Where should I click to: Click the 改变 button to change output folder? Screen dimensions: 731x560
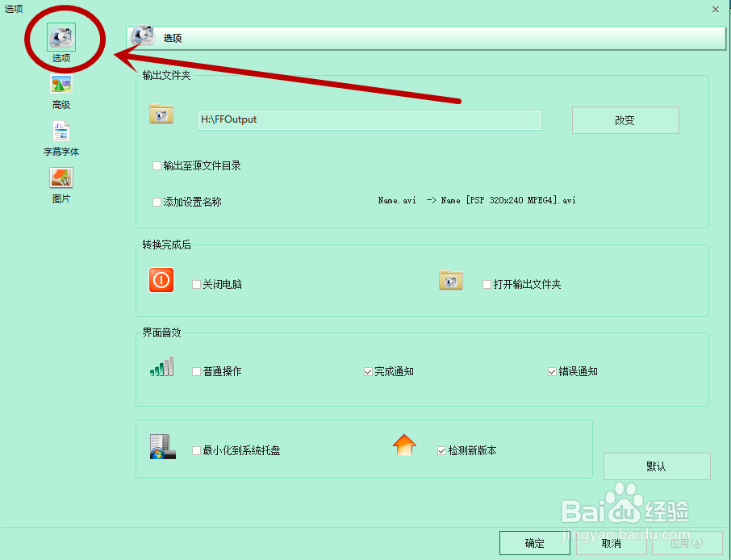click(625, 119)
